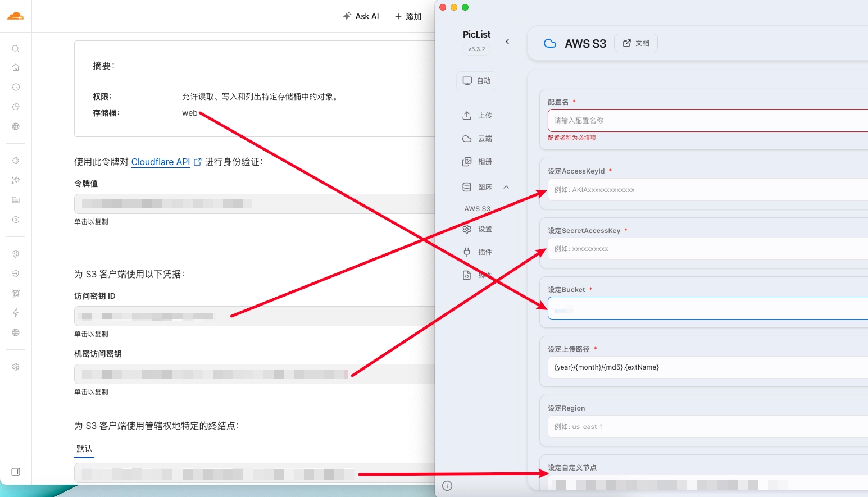Click the 添加 plus button
868x497 pixels.
[408, 16]
